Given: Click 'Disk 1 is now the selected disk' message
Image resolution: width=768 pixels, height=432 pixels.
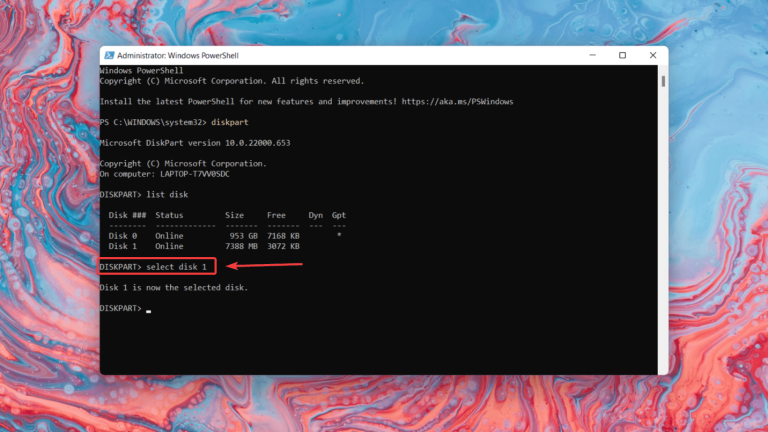Looking at the screenshot, I should point(173,288).
